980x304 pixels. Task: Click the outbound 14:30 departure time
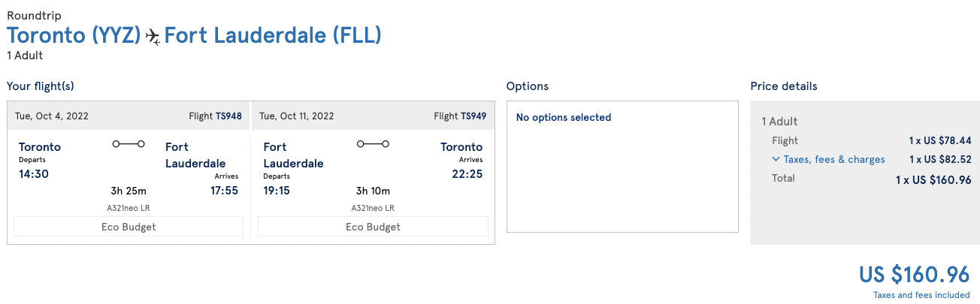[x=32, y=174]
